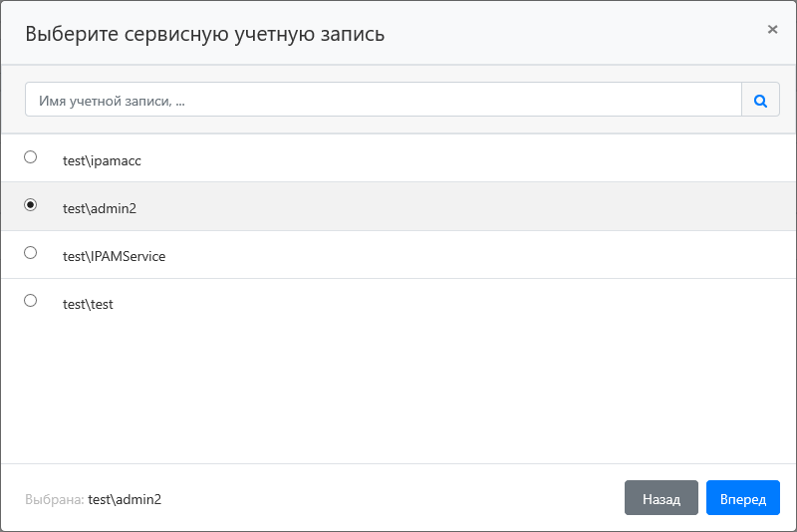Select the test\ipamacc radio button

pyautogui.click(x=30, y=157)
